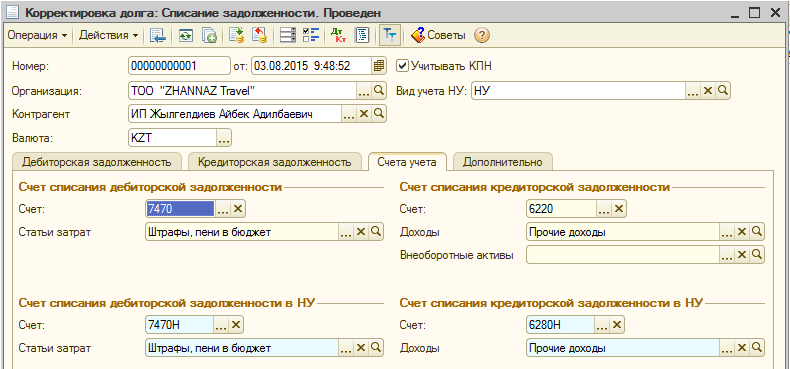Open Советы tips button
This screenshot has height=369, width=790.
(x=438, y=35)
